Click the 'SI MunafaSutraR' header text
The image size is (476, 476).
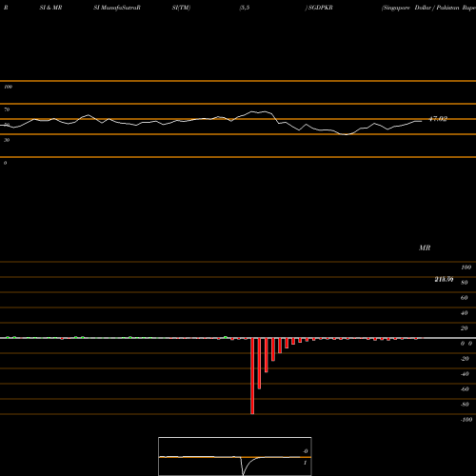tap(117, 8)
